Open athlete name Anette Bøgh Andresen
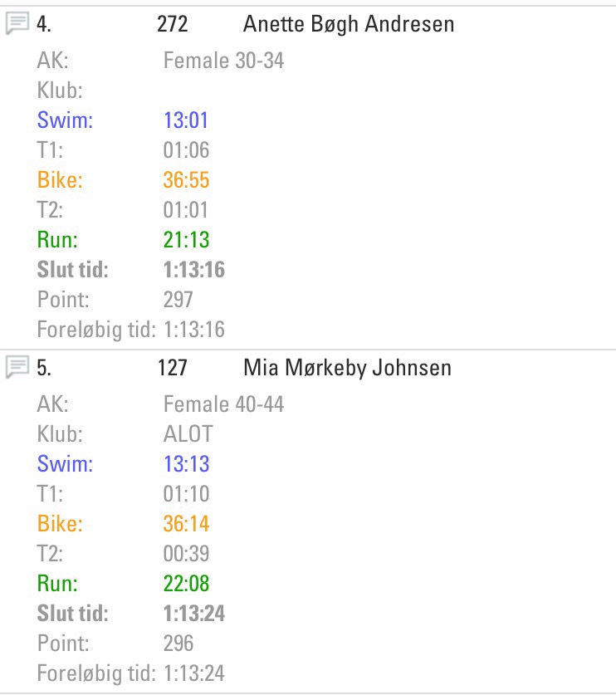 tap(349, 24)
